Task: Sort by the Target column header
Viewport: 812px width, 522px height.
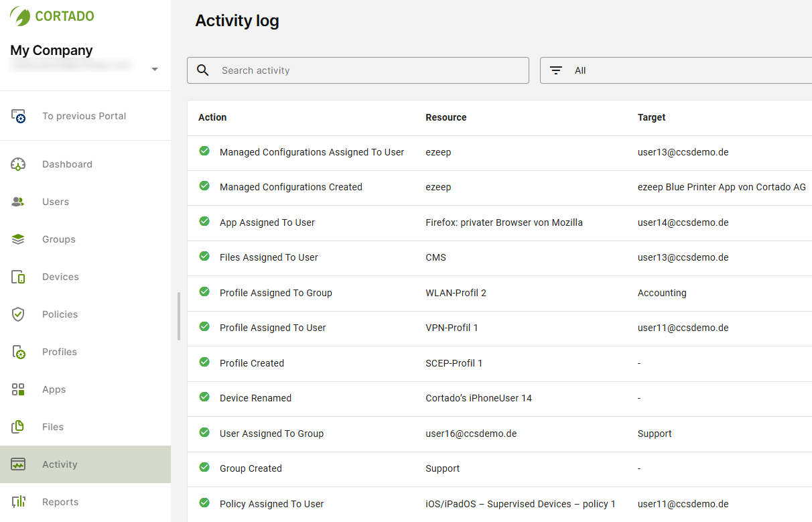Action: 652,117
